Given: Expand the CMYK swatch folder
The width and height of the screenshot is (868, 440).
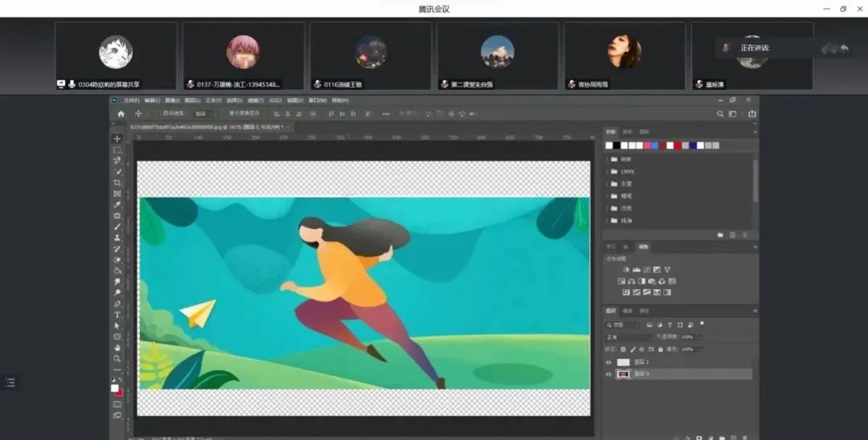Looking at the screenshot, I should pyautogui.click(x=607, y=171).
